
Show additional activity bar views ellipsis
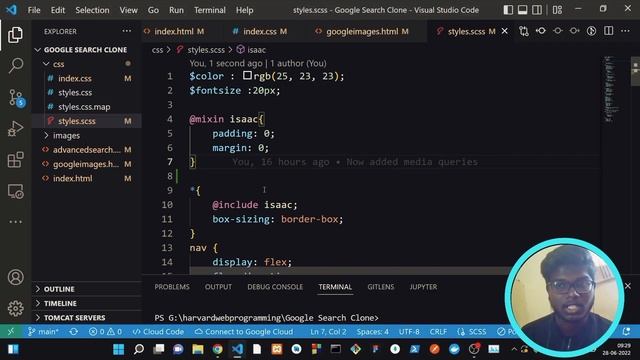tap(16, 222)
